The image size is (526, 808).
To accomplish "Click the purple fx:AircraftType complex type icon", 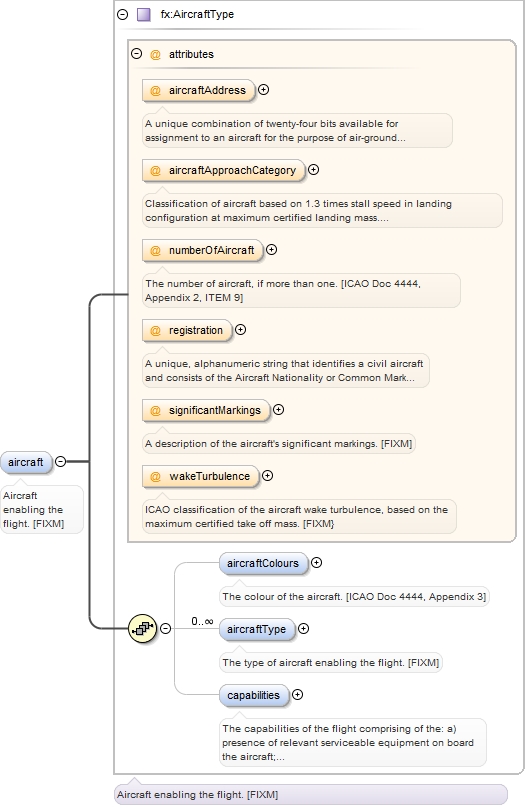I will [x=144, y=14].
